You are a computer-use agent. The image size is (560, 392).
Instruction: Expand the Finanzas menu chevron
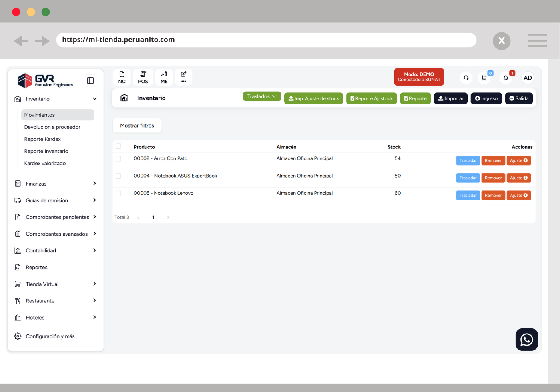pos(95,183)
